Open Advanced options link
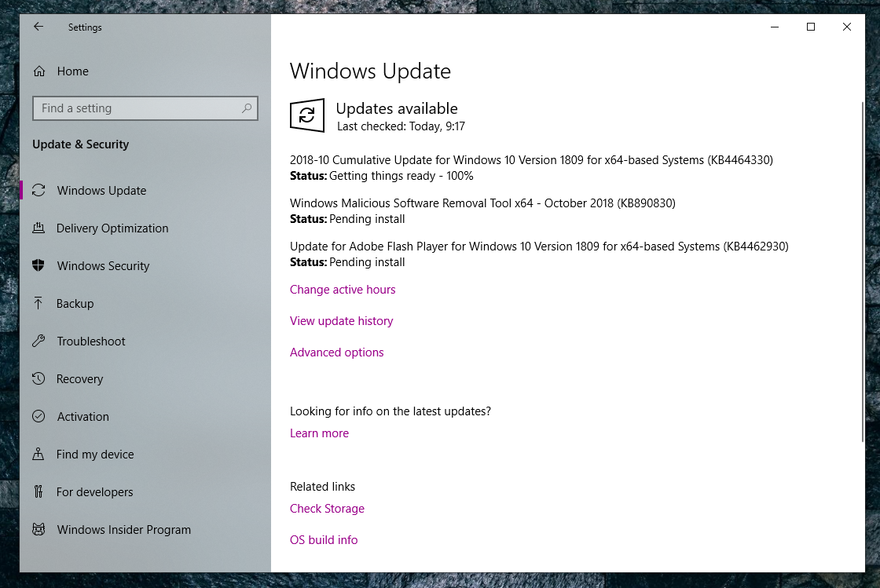The image size is (880, 588). (337, 352)
